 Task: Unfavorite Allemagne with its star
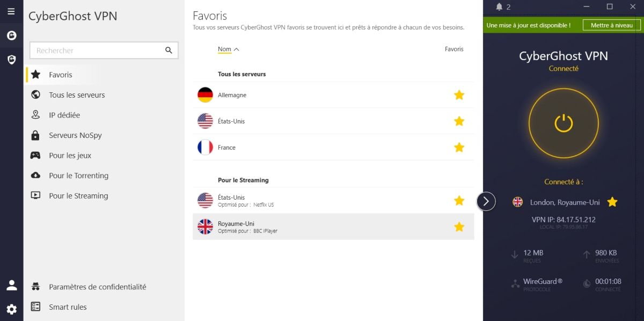[459, 95]
